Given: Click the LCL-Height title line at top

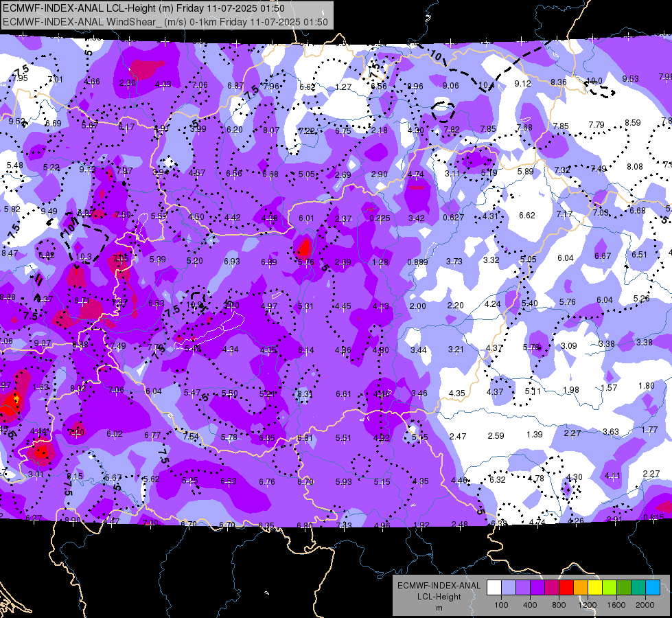Looking at the screenshot, I should pos(143,8).
